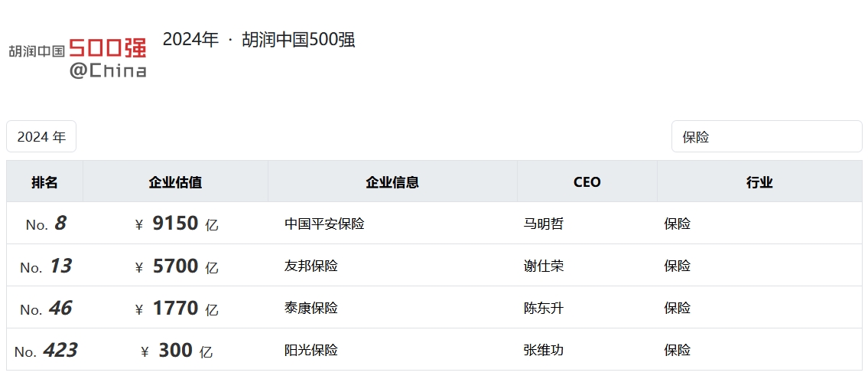The image size is (868, 379).
Task: Click CEO name 马明哲
Action: click(543, 224)
